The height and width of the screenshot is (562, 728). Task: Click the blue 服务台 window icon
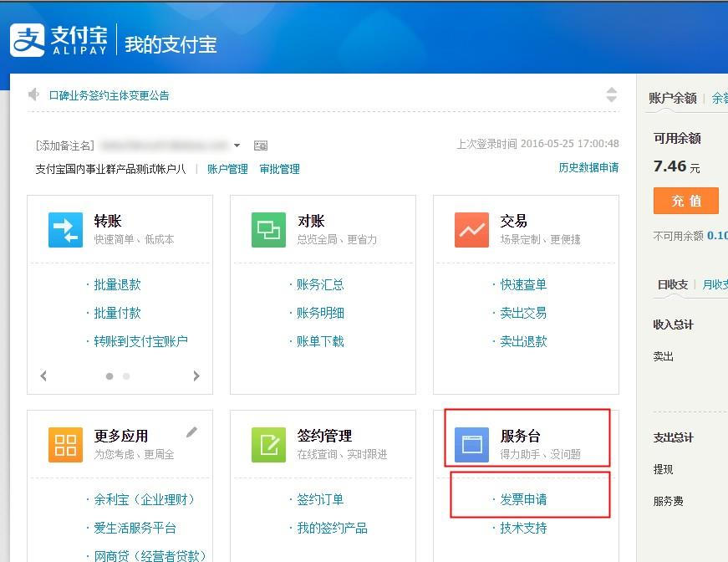[471, 445]
